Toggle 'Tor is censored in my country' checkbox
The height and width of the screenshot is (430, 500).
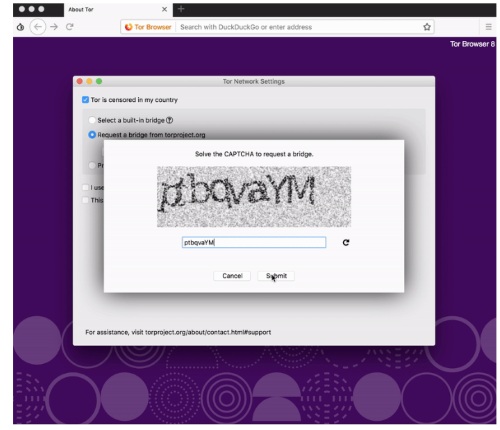click(85, 100)
